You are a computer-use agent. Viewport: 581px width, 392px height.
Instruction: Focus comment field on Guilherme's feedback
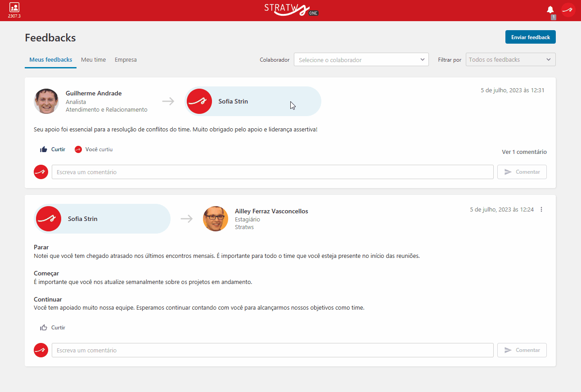point(273,172)
